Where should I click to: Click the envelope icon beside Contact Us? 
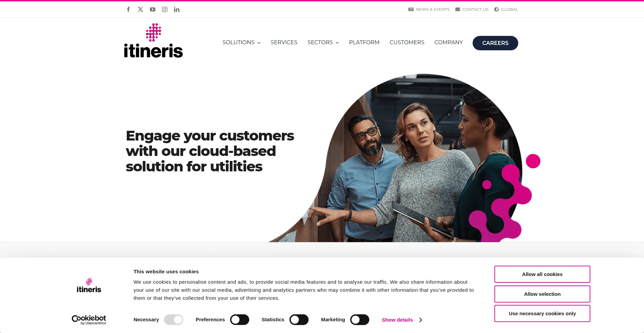pyautogui.click(x=458, y=9)
